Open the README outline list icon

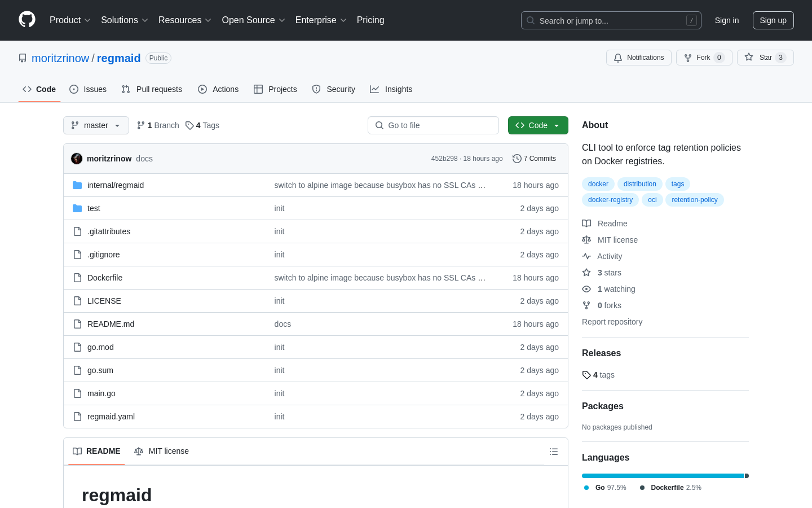coord(554,452)
